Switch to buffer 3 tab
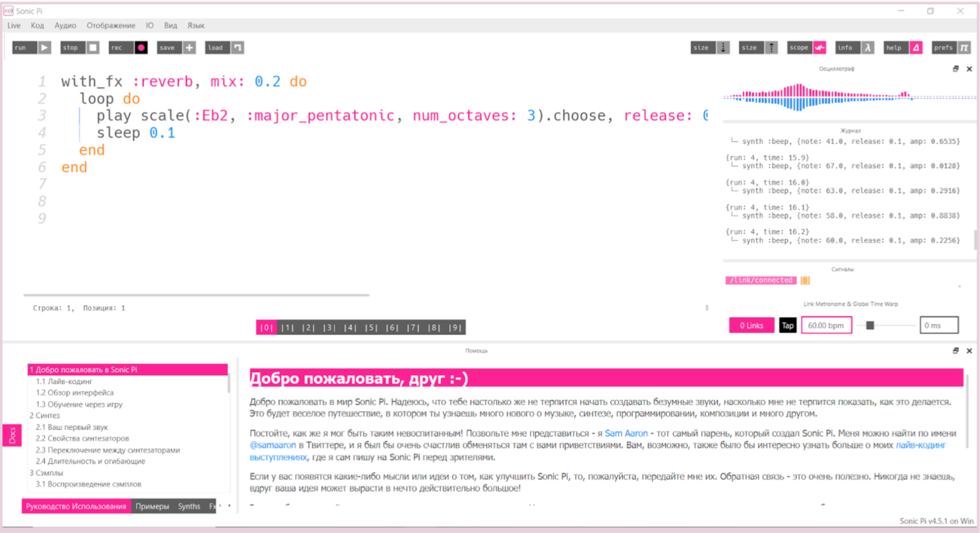 [329, 328]
